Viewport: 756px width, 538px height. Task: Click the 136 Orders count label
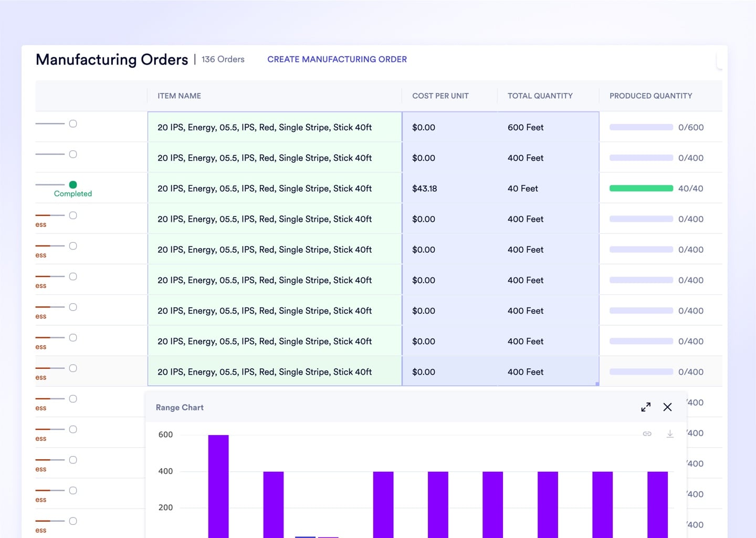(x=223, y=59)
